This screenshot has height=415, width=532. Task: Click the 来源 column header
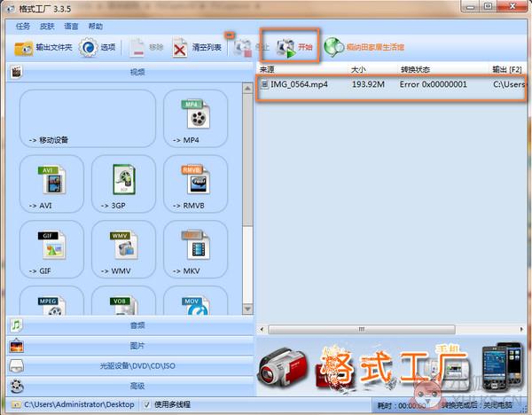[267, 69]
